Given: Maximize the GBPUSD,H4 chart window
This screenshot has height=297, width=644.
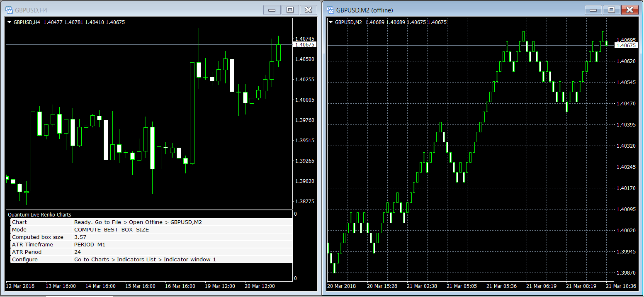Looking at the screenshot, I should (290, 10).
